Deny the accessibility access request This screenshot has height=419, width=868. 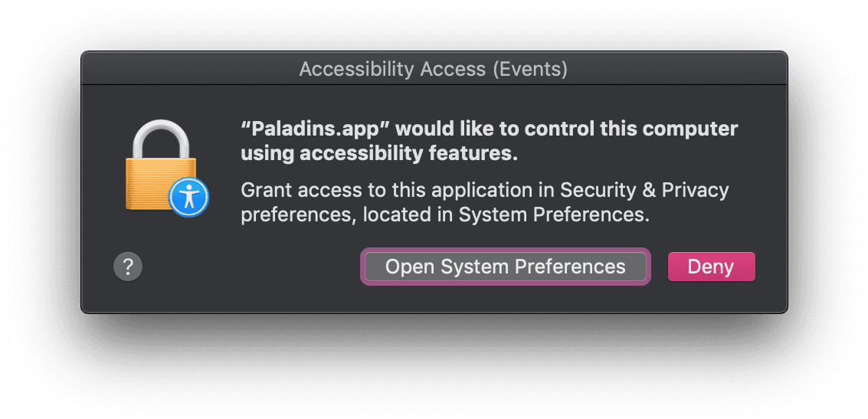point(711,267)
